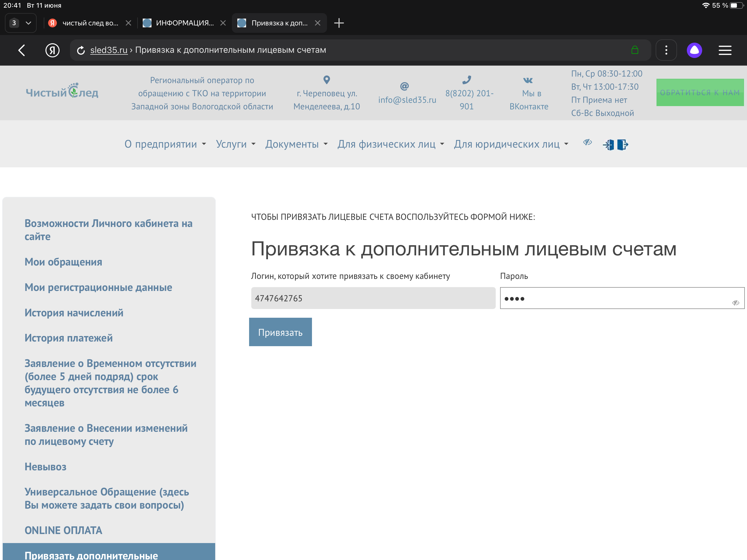Image resolution: width=747 pixels, height=560 pixels.
Task: Show password with the eye toggle
Action: pos(736,303)
